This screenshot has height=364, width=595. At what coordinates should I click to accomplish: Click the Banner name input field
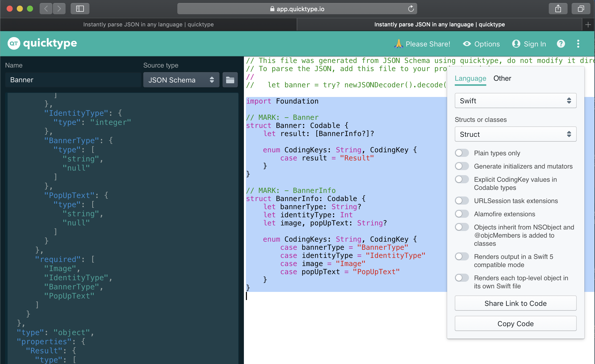[73, 80]
